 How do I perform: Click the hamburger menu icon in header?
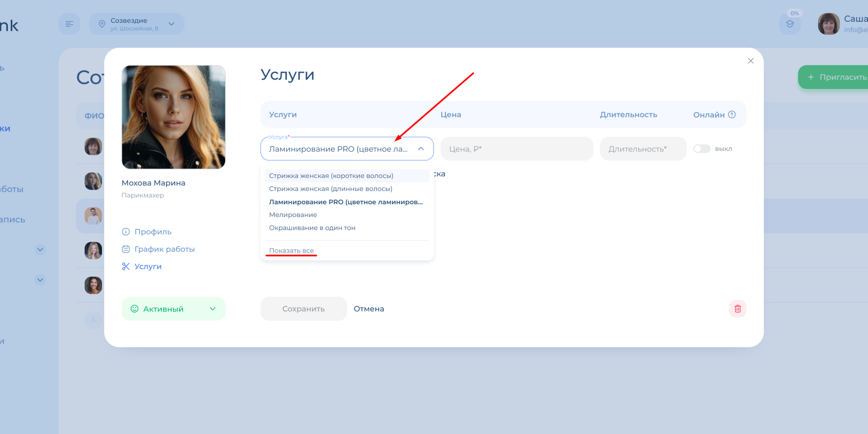point(69,24)
